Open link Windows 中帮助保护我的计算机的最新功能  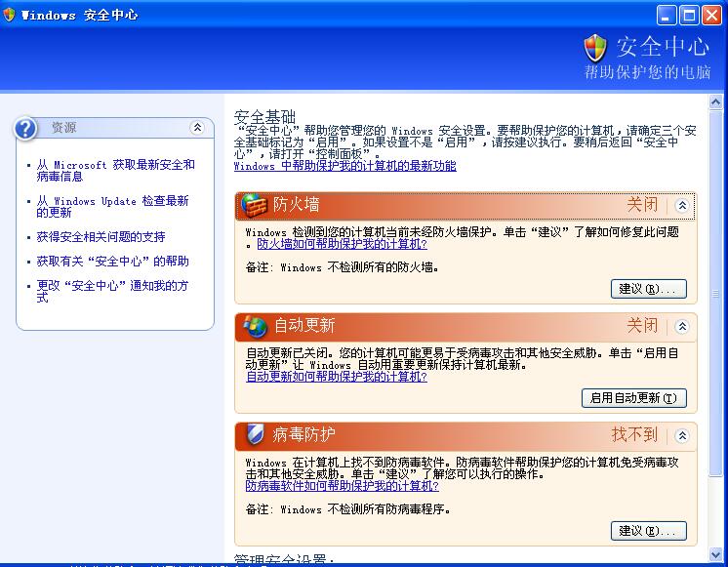pos(344,166)
